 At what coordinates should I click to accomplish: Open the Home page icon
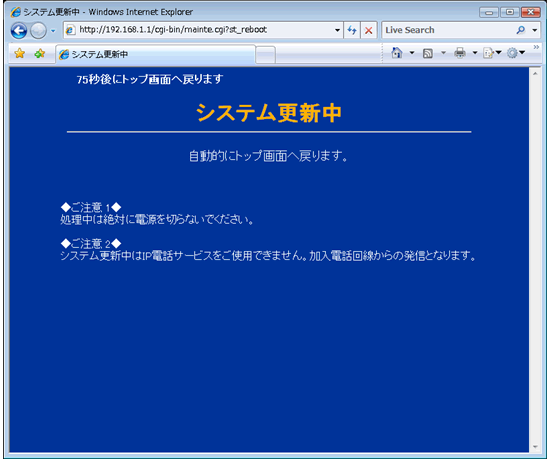397,53
